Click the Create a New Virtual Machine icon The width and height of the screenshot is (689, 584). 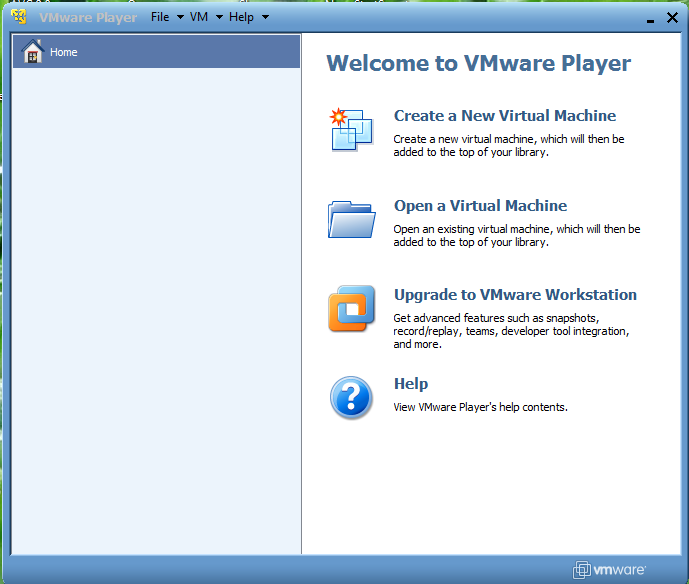pyautogui.click(x=351, y=129)
